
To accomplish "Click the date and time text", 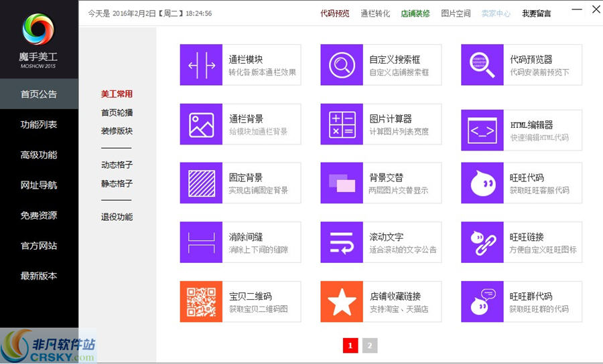I will coord(150,13).
